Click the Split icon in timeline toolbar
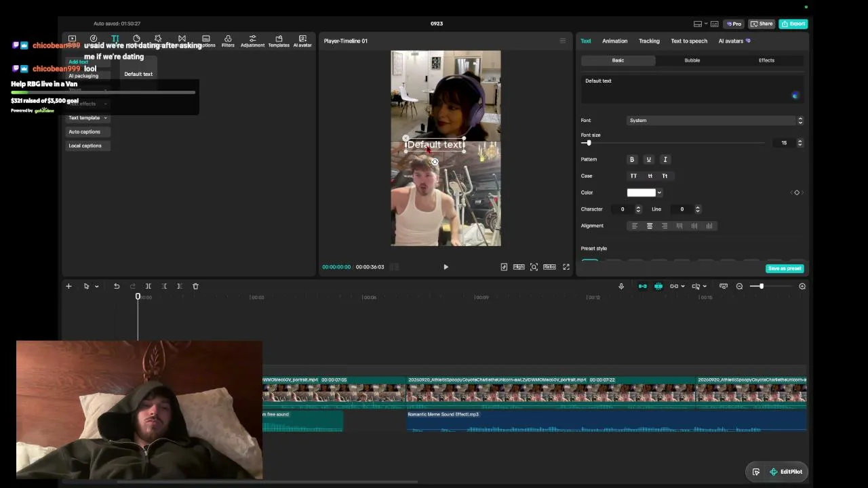 click(148, 286)
